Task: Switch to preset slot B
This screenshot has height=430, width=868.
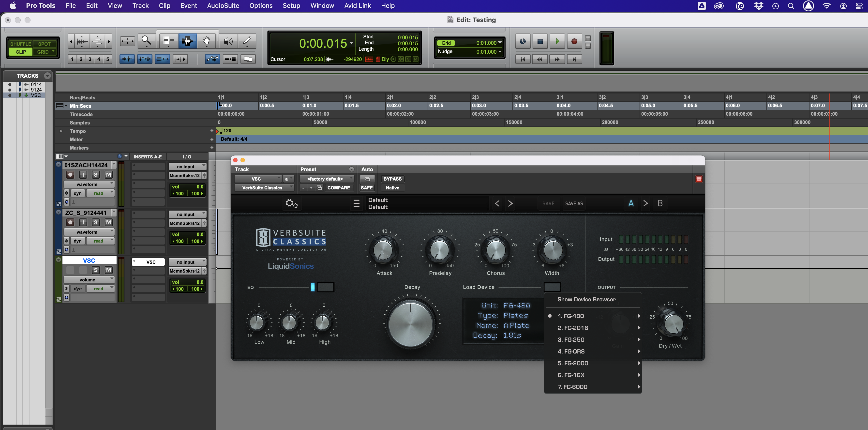Action: pyautogui.click(x=660, y=203)
